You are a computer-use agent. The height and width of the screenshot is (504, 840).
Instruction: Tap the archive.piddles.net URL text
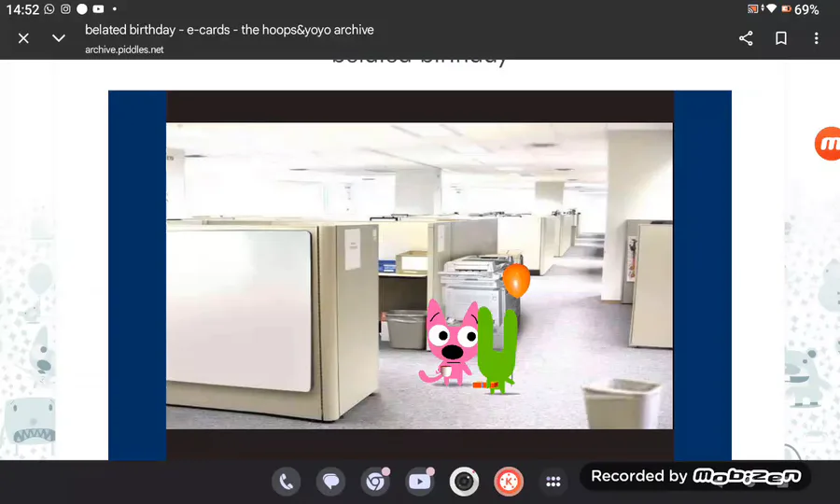124,49
